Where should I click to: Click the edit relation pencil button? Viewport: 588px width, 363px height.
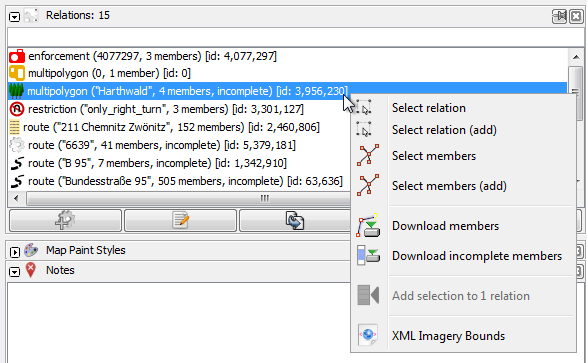click(x=180, y=220)
